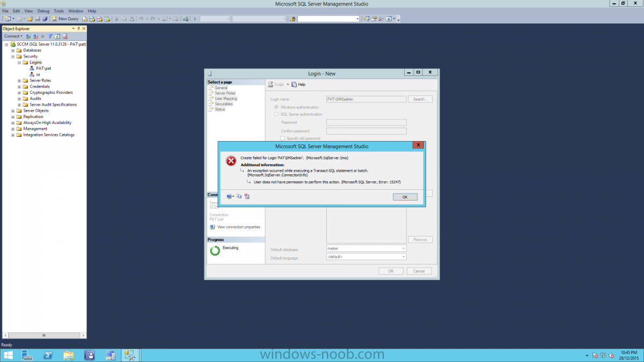The height and width of the screenshot is (362, 644).
Task: Toggle Specify old password checkbox
Action: coord(283,138)
